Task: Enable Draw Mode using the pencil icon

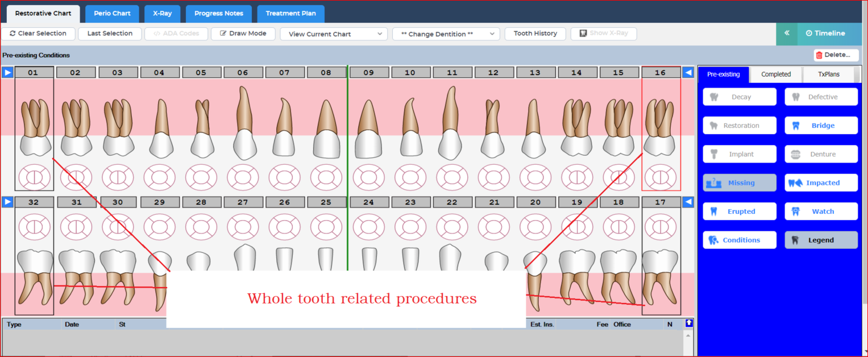Action: point(243,34)
